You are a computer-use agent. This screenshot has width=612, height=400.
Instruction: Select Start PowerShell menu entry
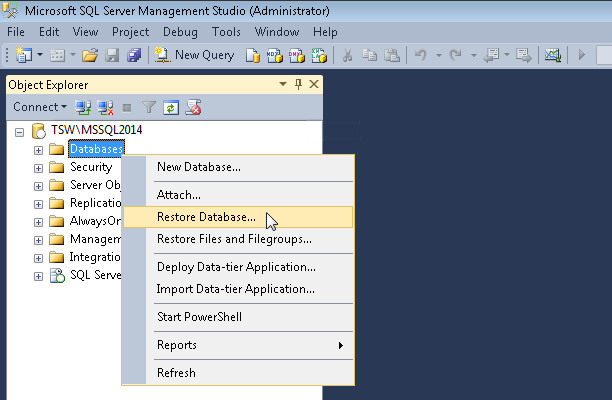click(199, 317)
